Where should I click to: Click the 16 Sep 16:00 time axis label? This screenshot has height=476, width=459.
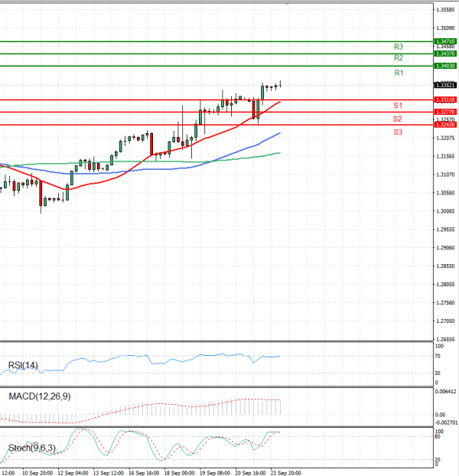(x=145, y=472)
